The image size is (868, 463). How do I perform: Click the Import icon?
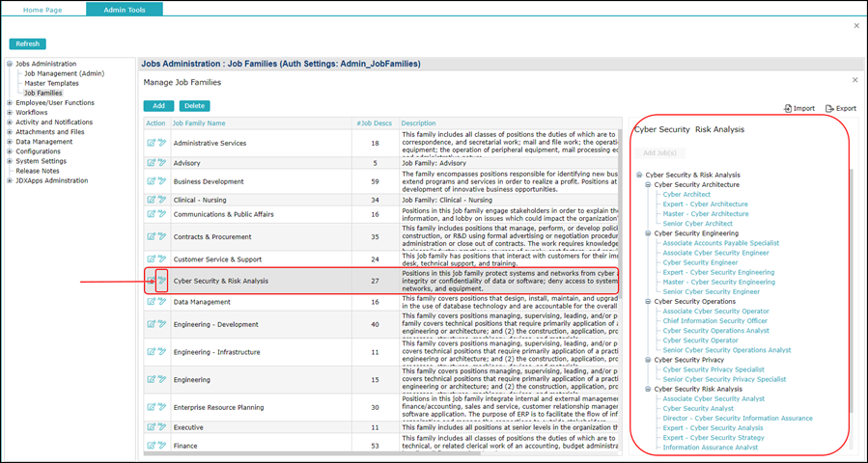point(789,109)
